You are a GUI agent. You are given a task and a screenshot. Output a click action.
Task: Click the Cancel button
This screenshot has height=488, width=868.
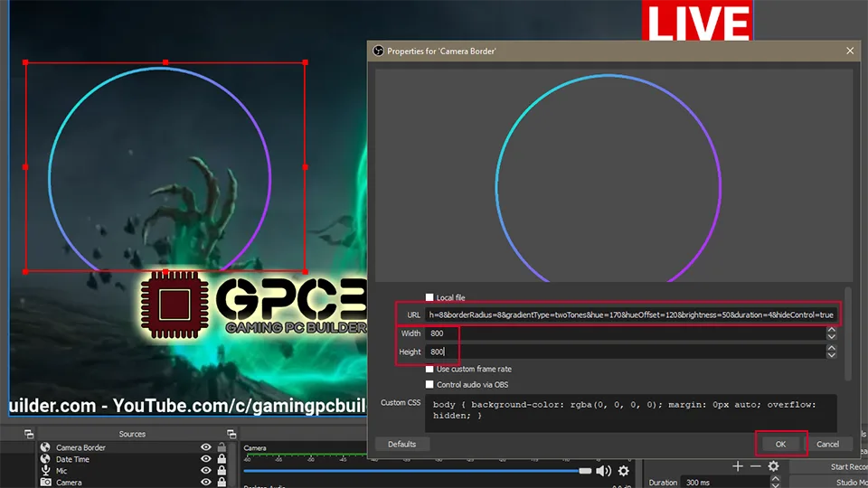pos(827,444)
